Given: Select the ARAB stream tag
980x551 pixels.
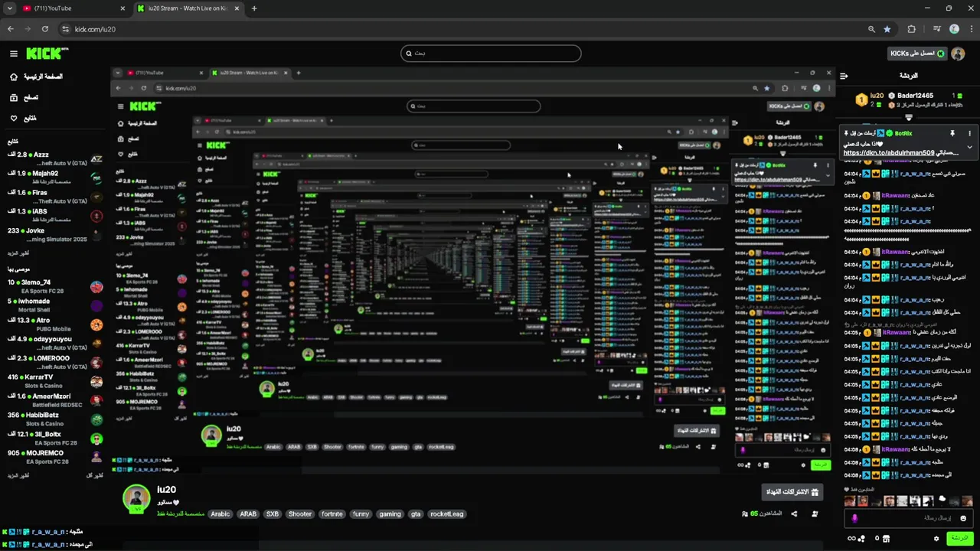Looking at the screenshot, I should click(x=248, y=514).
